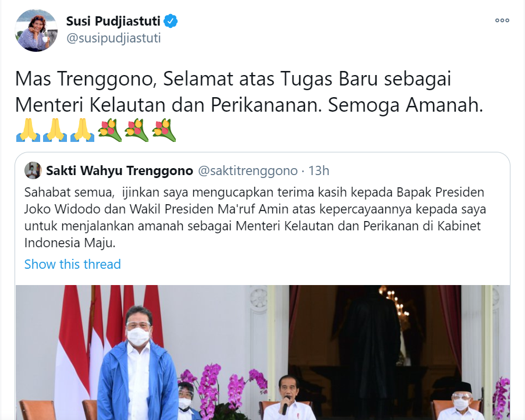525x420 pixels.
Task: Click the first praying hands emoji
Action: pyautogui.click(x=28, y=130)
